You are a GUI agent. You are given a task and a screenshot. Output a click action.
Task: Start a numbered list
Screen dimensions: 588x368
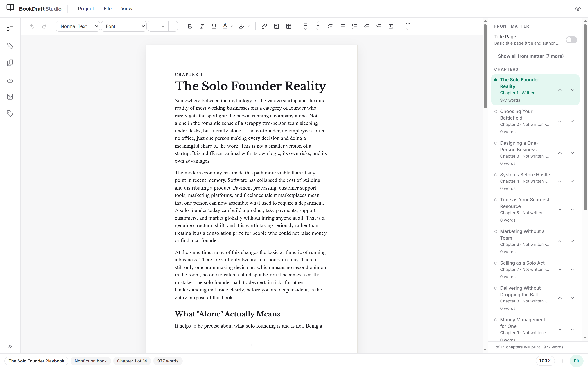(x=354, y=26)
